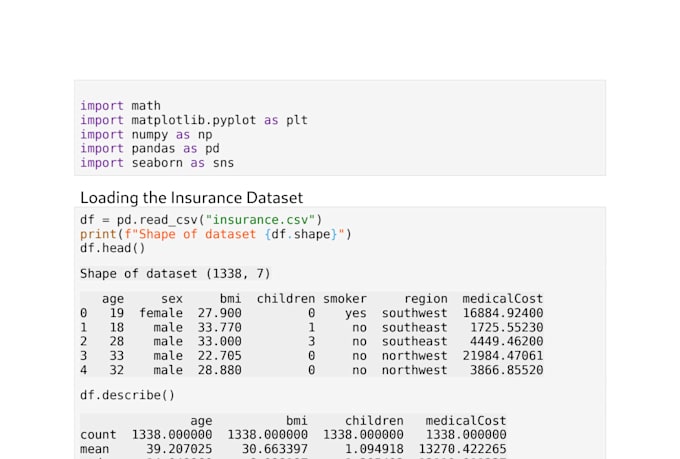
Task: Click the 'import pandas as pd' line
Action: click(x=150, y=148)
